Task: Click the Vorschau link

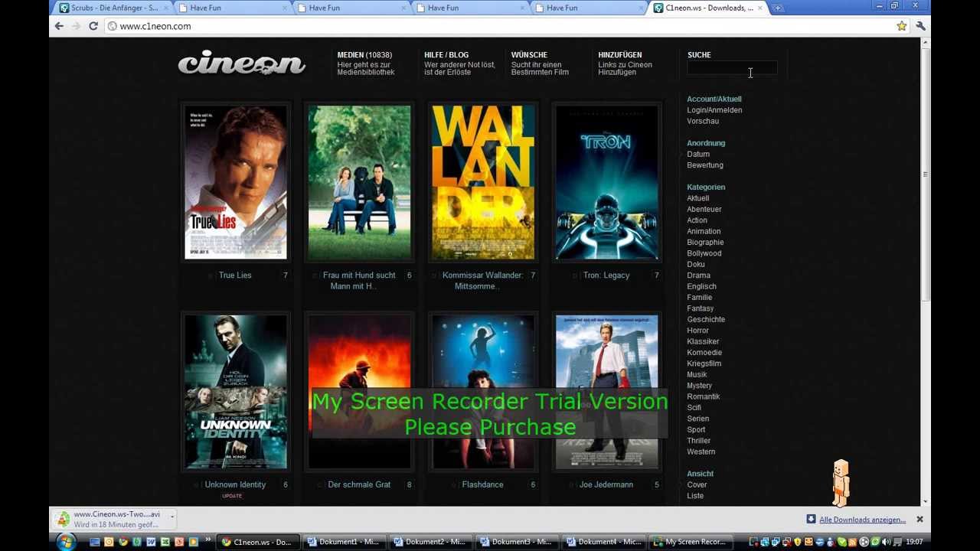Action: pos(703,121)
